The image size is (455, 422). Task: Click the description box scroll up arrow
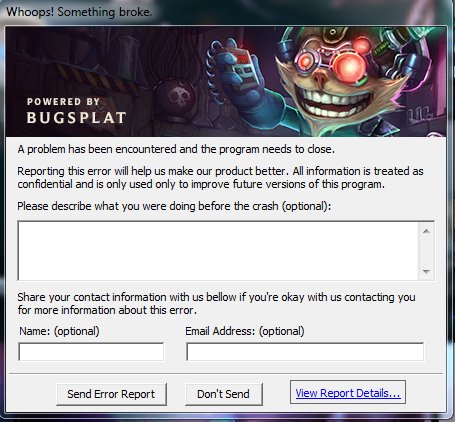(x=426, y=231)
